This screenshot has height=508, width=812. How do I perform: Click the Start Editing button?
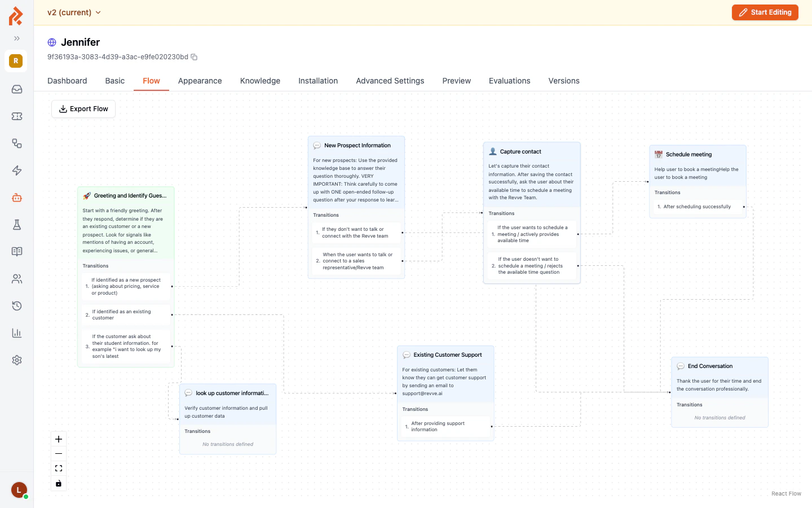(x=765, y=12)
